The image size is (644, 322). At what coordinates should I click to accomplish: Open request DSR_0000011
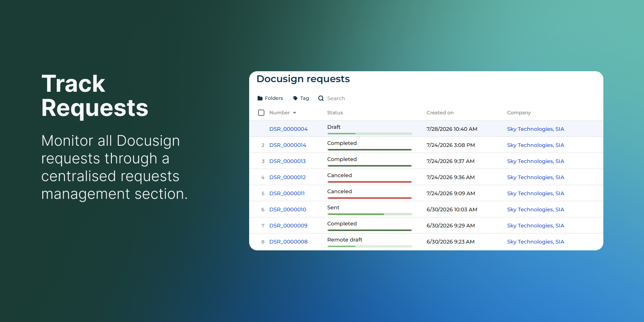287,194
